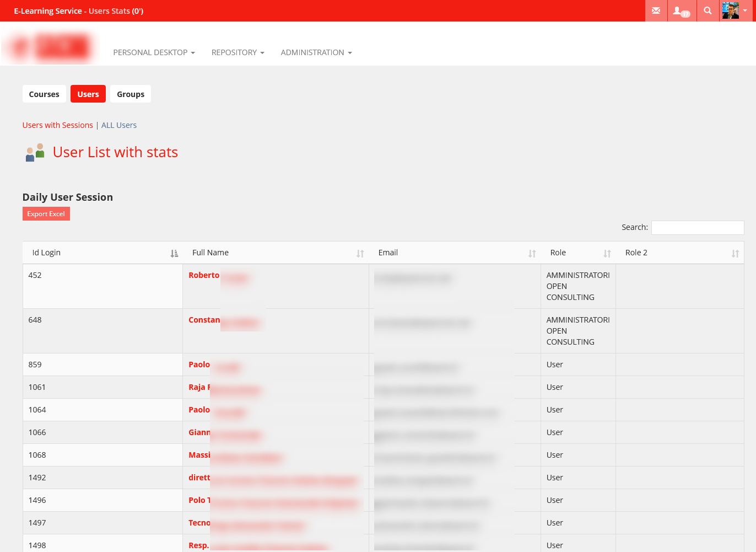Expand the Personal Desktop menu

click(154, 52)
